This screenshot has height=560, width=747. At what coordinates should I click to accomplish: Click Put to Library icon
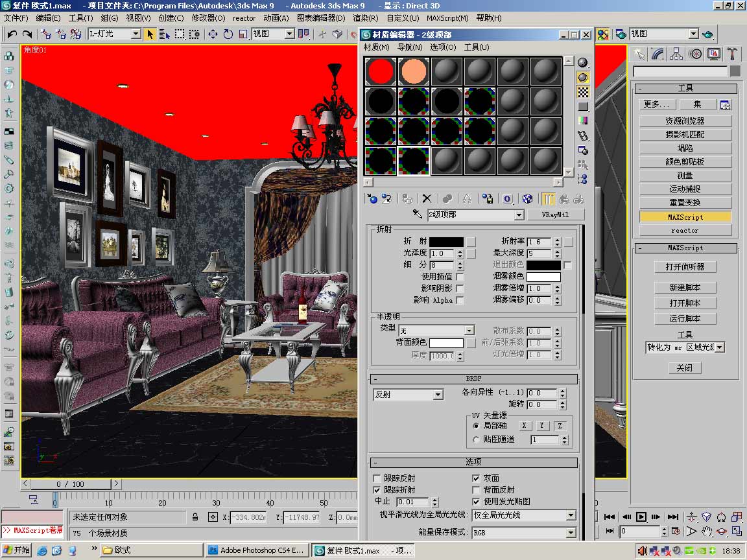[488, 199]
